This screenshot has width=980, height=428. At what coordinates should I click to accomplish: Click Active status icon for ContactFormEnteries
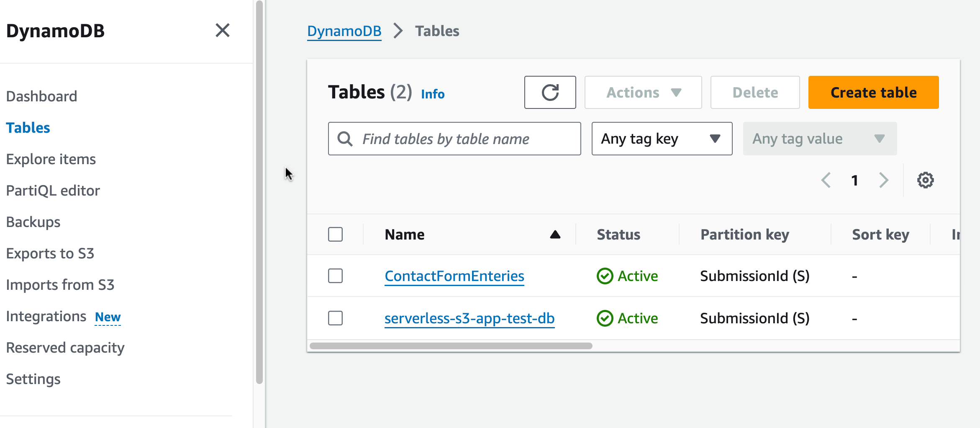click(x=605, y=276)
